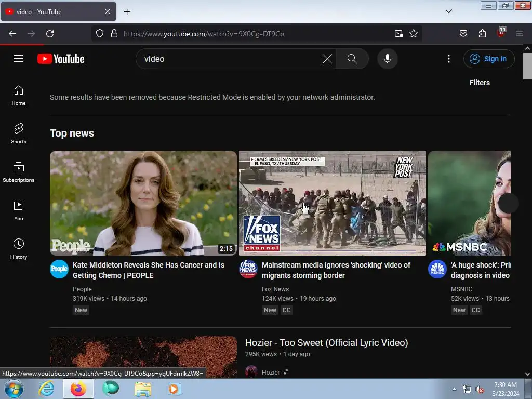This screenshot has width=532, height=399.
Task: Save to Pocket icon
Action: (463, 34)
